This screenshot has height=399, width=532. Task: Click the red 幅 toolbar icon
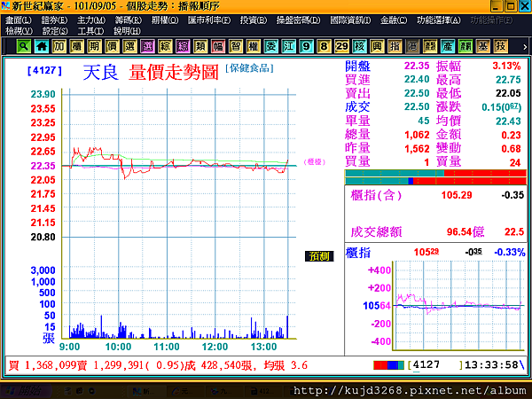(x=218, y=46)
